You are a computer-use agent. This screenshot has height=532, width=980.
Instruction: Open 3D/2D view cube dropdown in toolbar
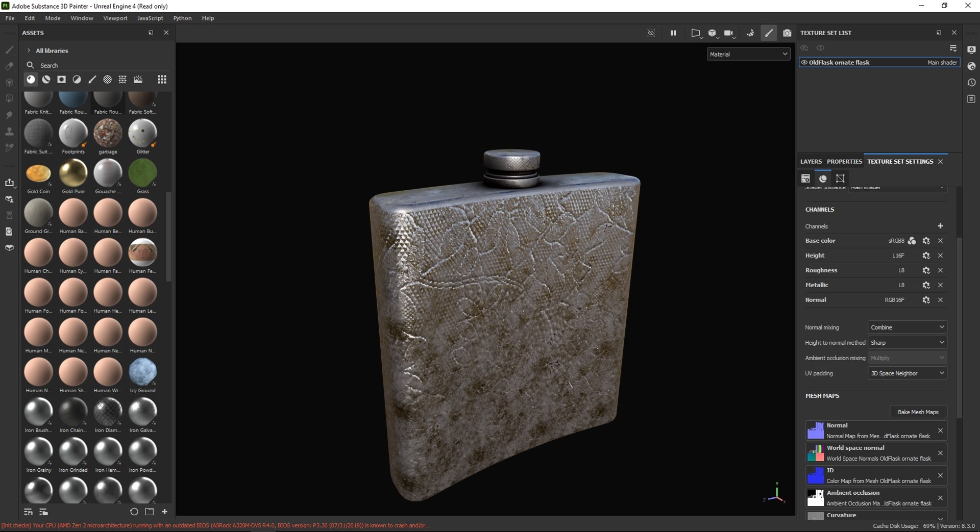click(713, 33)
